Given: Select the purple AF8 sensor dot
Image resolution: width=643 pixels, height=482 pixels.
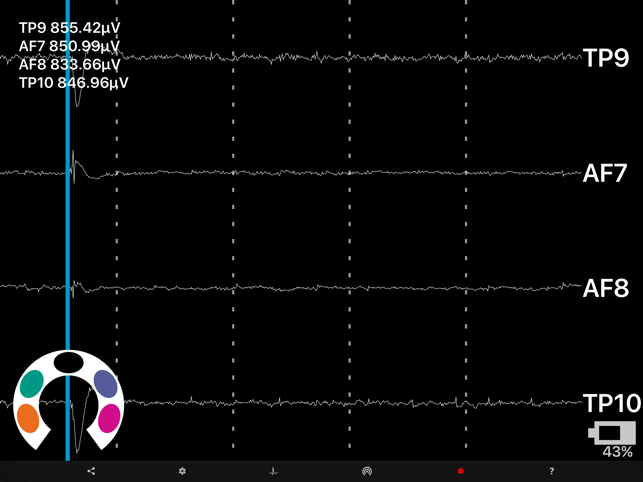Looking at the screenshot, I should tap(105, 384).
